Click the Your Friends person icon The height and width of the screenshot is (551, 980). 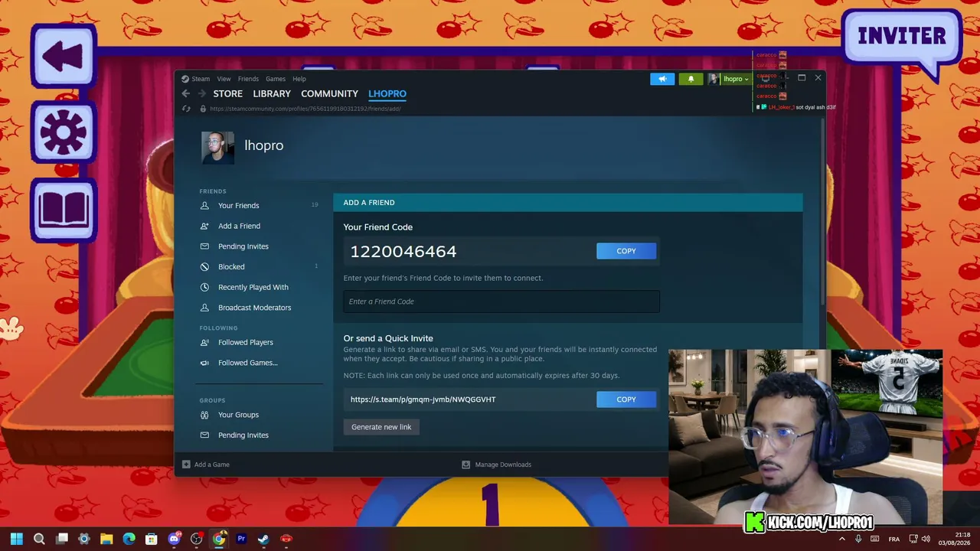[x=204, y=205]
